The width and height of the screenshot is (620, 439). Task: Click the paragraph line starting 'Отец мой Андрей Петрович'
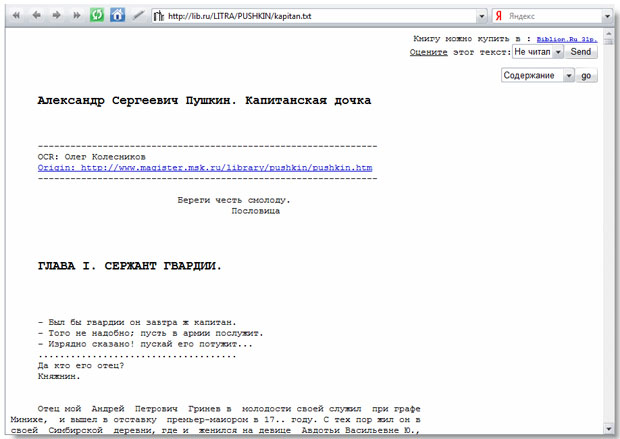(229, 409)
